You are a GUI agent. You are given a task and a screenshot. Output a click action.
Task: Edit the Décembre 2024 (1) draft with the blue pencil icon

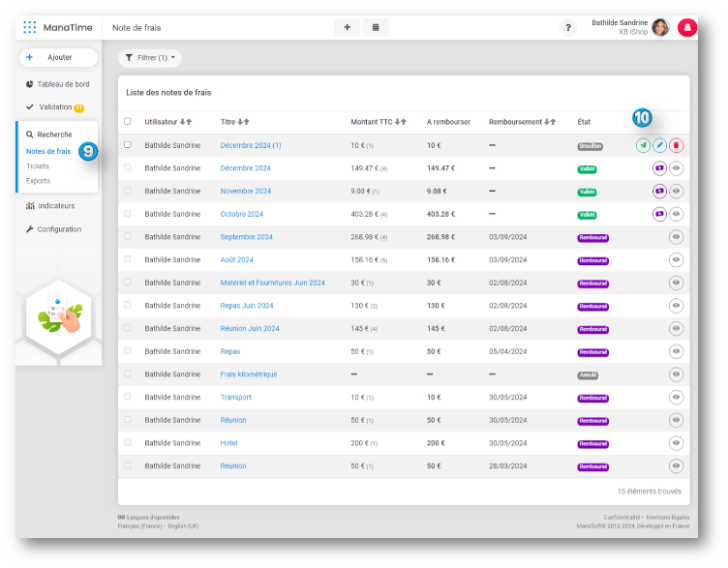pos(659,145)
